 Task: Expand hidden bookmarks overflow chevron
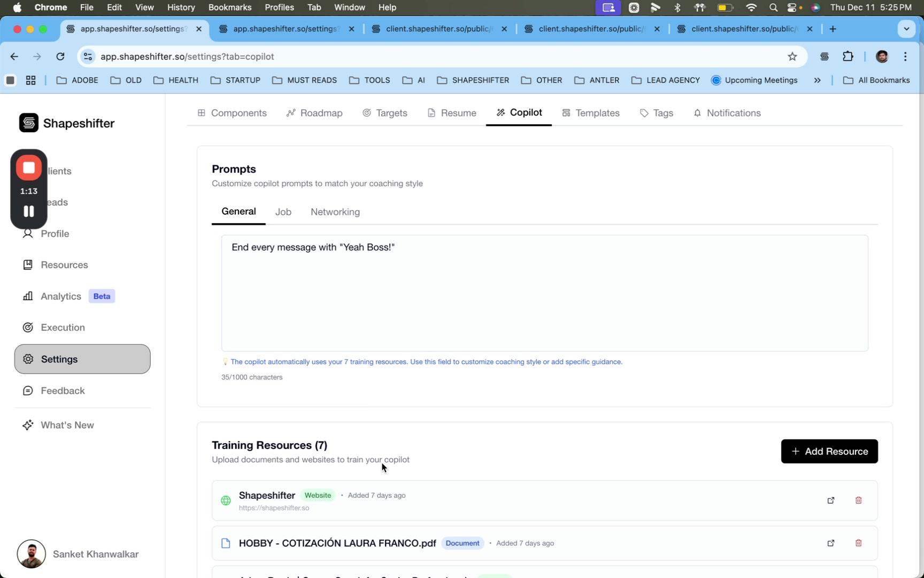(x=817, y=80)
